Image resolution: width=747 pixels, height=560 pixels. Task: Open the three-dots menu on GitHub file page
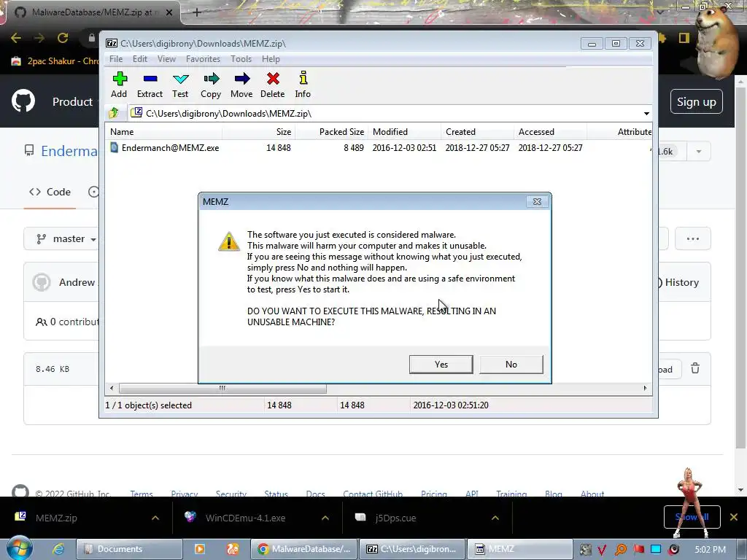pyautogui.click(x=693, y=238)
